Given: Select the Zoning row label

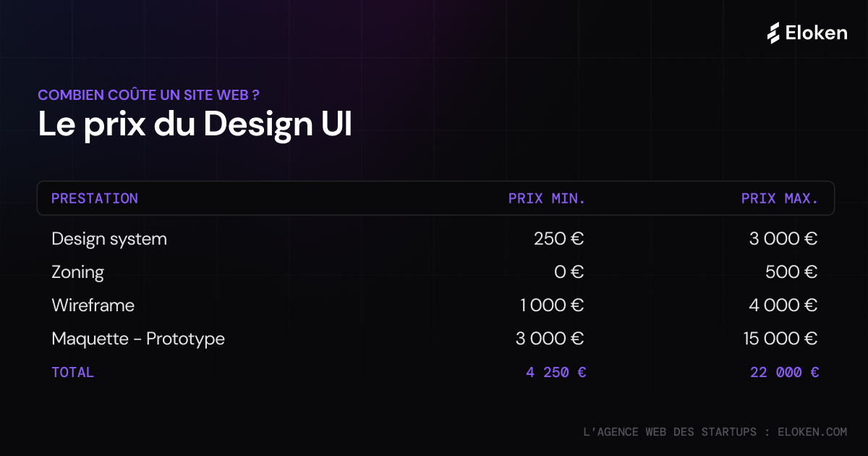Looking at the screenshot, I should pyautogui.click(x=77, y=272).
